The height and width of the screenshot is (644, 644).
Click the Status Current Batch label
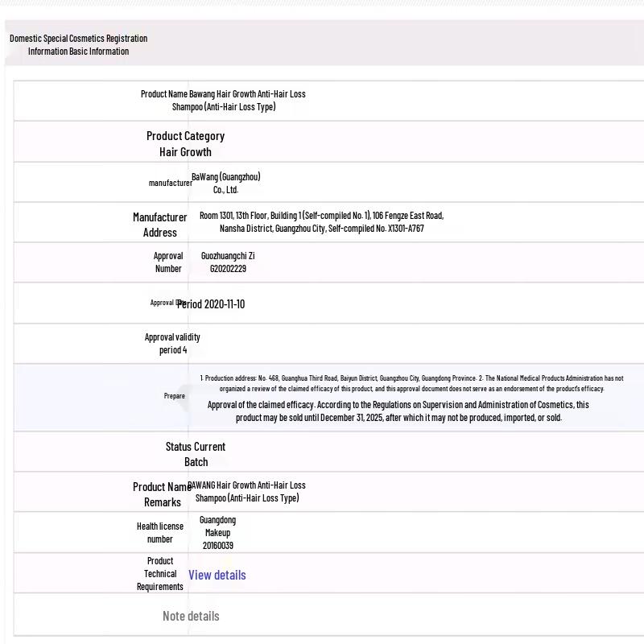click(196, 454)
